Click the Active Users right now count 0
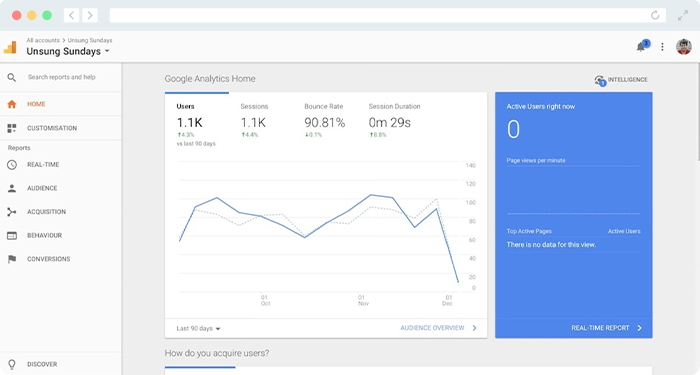This screenshot has width=700, height=375. coord(513,129)
